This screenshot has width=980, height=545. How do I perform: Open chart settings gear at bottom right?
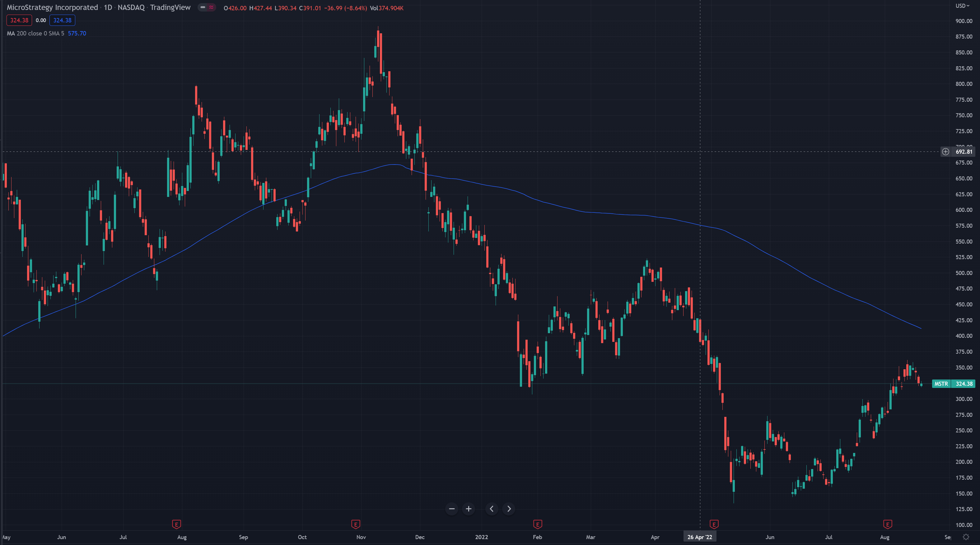(966, 537)
